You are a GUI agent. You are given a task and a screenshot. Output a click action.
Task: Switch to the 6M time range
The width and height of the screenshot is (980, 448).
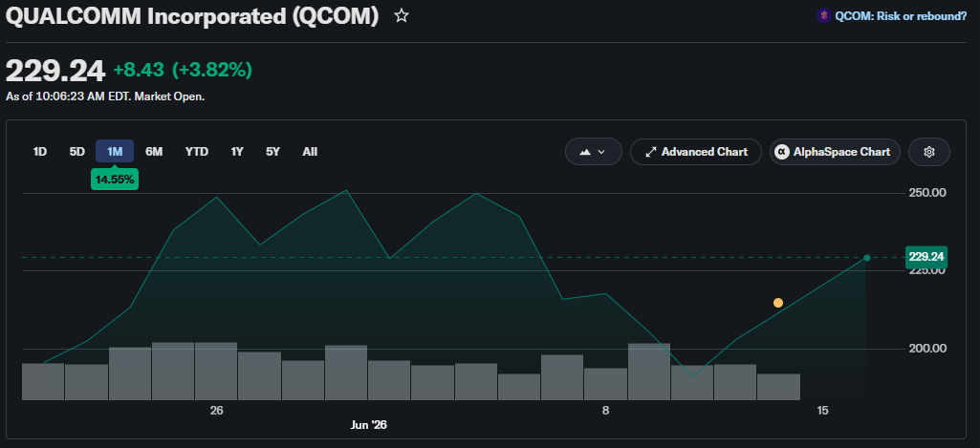154,152
